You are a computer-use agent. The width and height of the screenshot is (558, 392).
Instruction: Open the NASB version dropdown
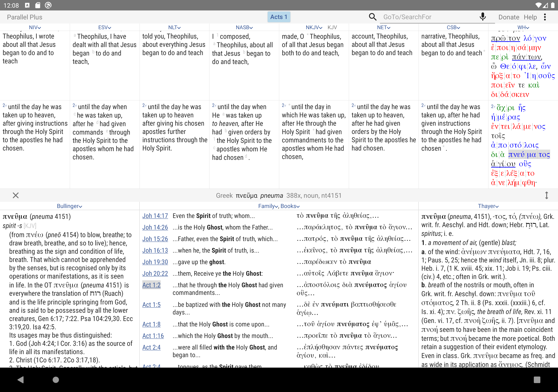point(244,27)
